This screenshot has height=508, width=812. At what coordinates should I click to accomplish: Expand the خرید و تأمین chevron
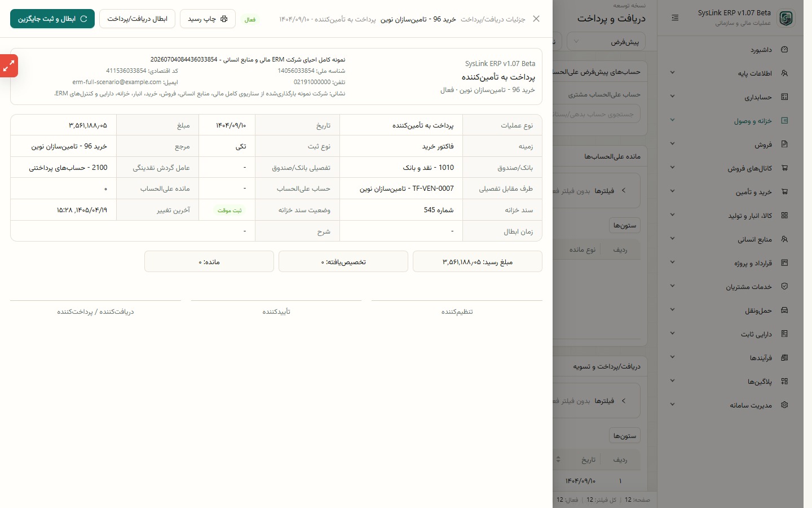tap(672, 192)
